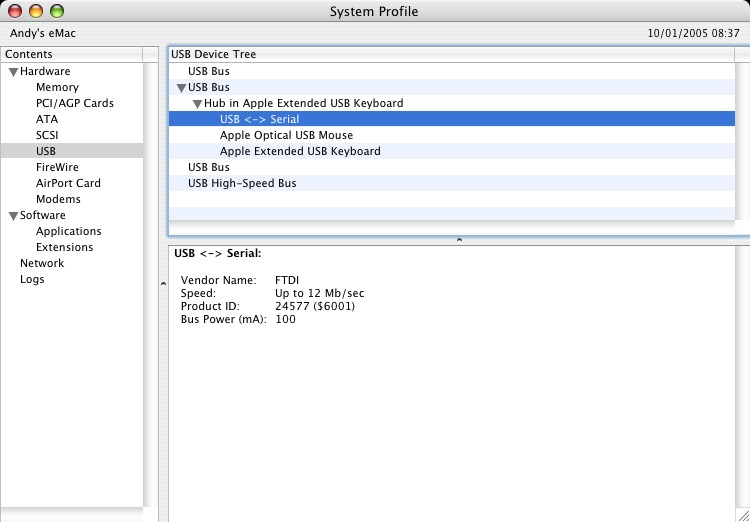Select Modems under Hardware
The width and height of the screenshot is (750, 522).
pyautogui.click(x=58, y=199)
